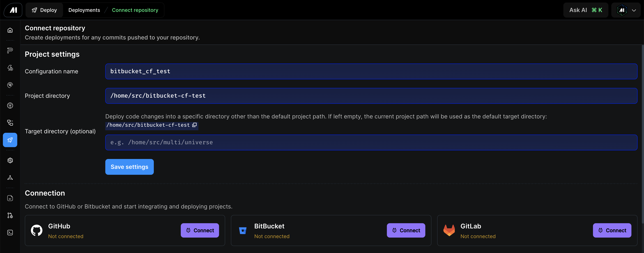644x253 pixels.
Task: Go to Deployments breadcrumb
Action: pos(84,10)
